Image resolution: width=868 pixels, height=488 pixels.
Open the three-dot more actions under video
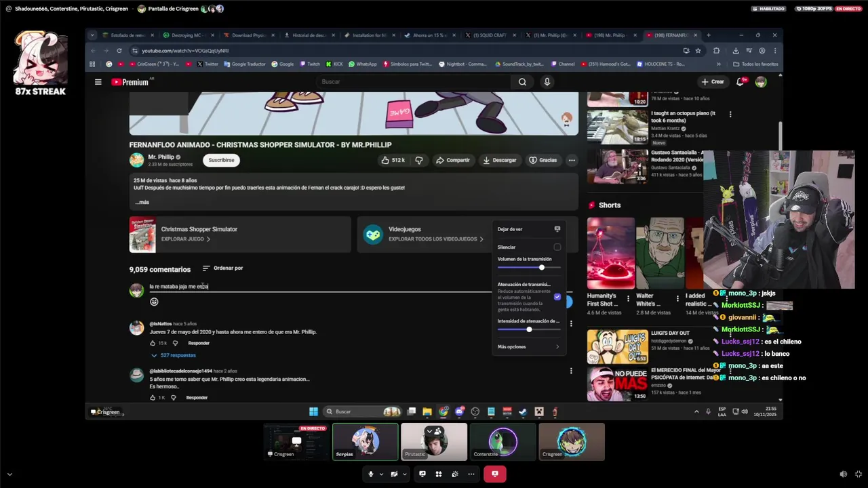coord(572,161)
